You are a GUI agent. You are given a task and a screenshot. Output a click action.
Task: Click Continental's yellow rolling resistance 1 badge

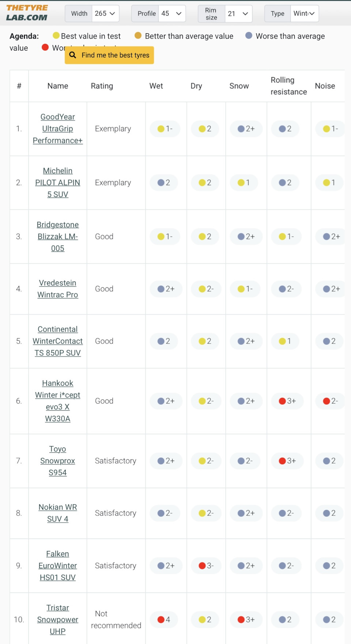285,341
